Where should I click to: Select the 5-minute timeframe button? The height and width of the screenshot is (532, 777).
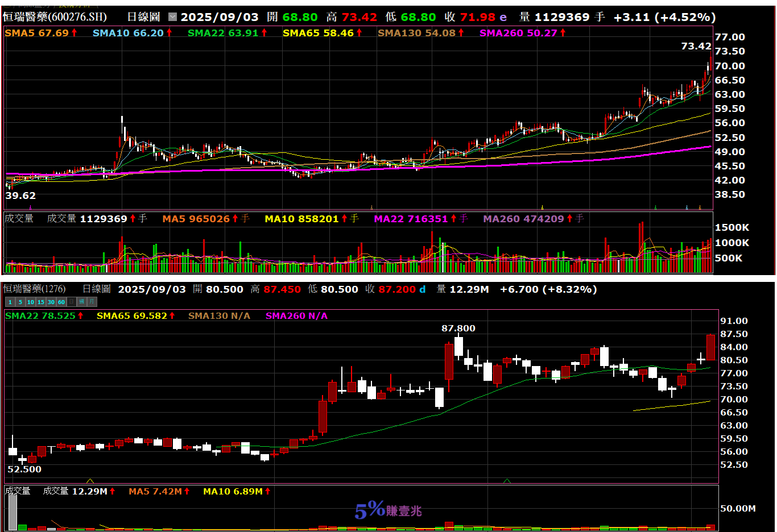tap(20, 302)
